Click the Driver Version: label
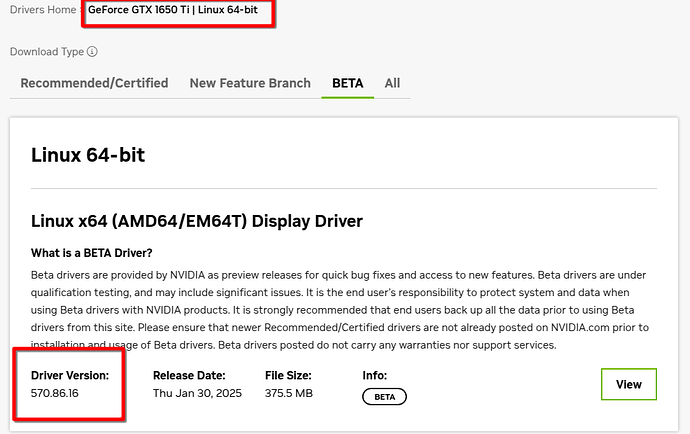The width and height of the screenshot is (690, 434). tap(70, 375)
